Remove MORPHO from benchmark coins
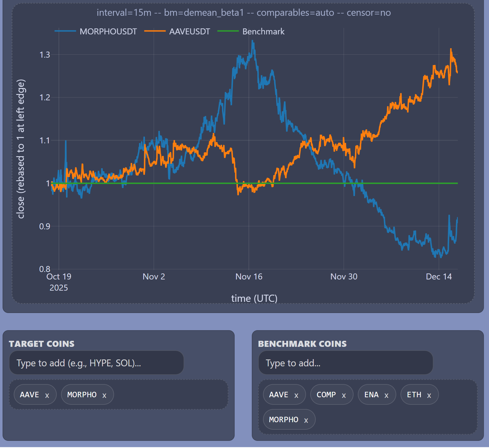489x448 pixels. (x=306, y=420)
